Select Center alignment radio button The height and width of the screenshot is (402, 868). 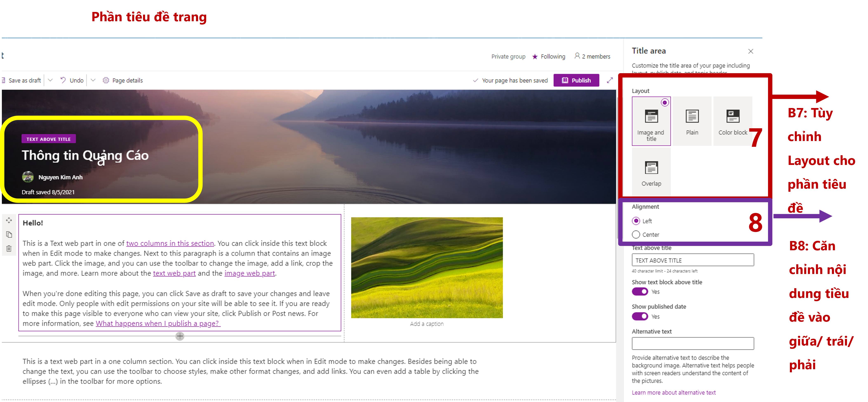[x=636, y=235]
